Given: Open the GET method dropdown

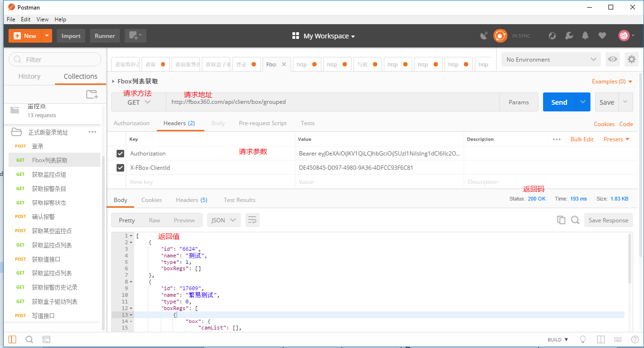Looking at the screenshot, I should tap(139, 102).
